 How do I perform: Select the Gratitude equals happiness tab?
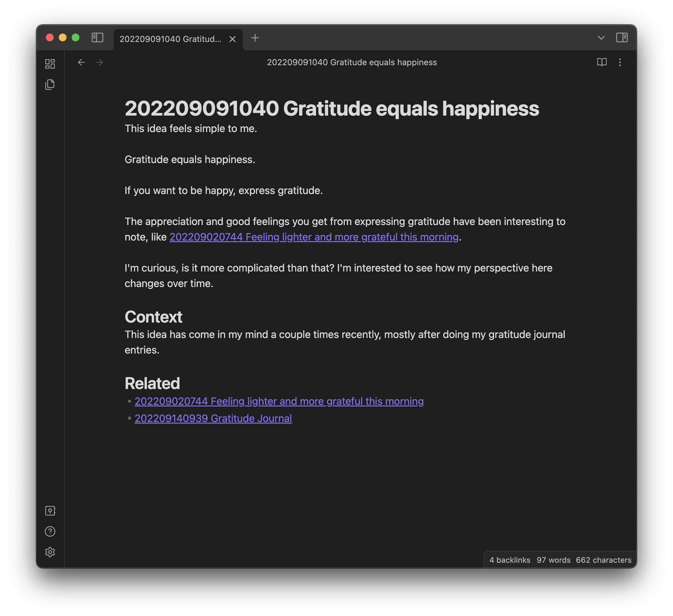click(x=170, y=39)
